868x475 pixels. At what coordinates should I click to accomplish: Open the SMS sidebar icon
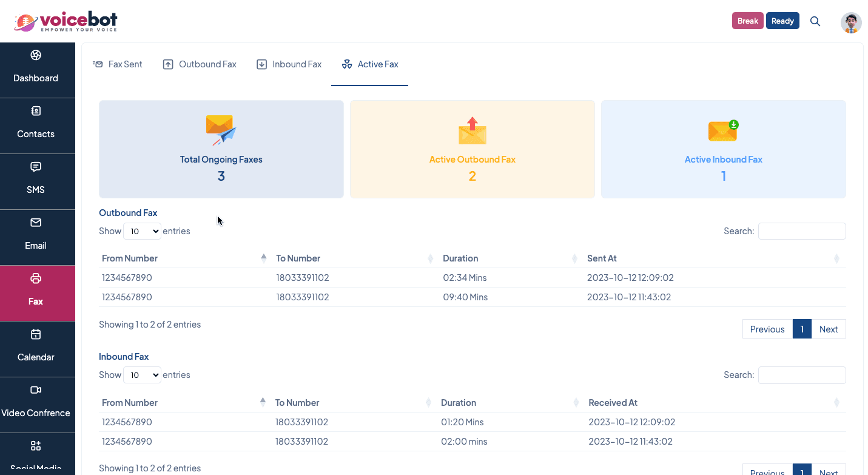pyautogui.click(x=36, y=167)
